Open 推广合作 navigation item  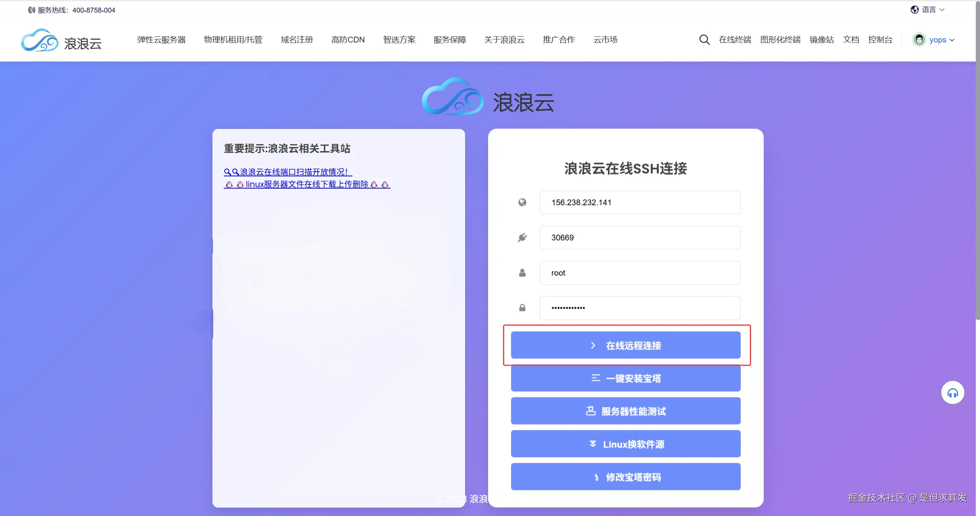point(559,40)
